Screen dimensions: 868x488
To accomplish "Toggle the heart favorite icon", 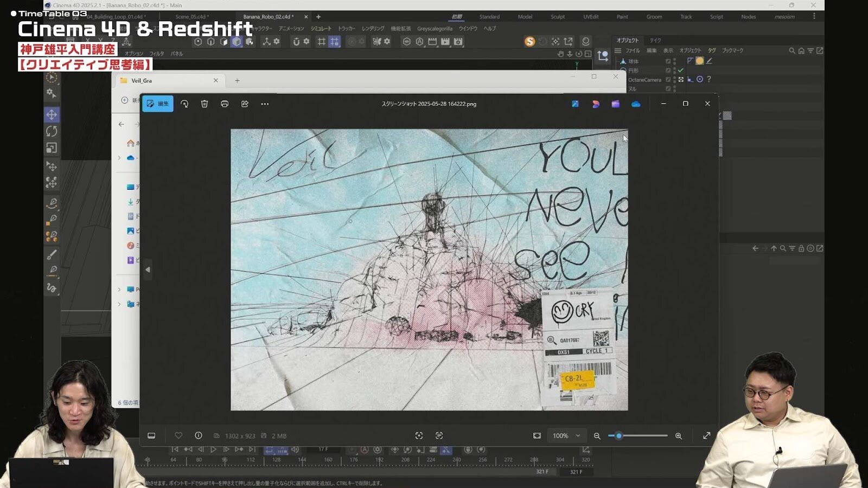I will (178, 435).
